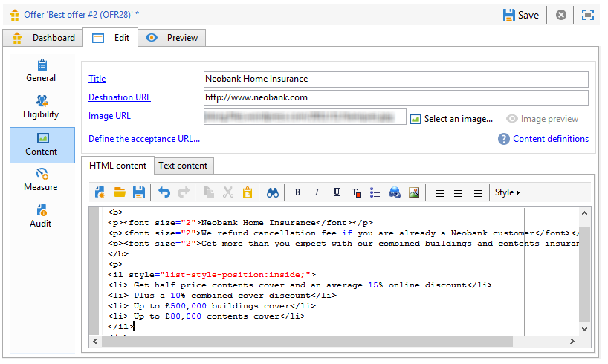The height and width of the screenshot is (364, 608).
Task: Expand the Style dropdown
Action: pos(507,192)
